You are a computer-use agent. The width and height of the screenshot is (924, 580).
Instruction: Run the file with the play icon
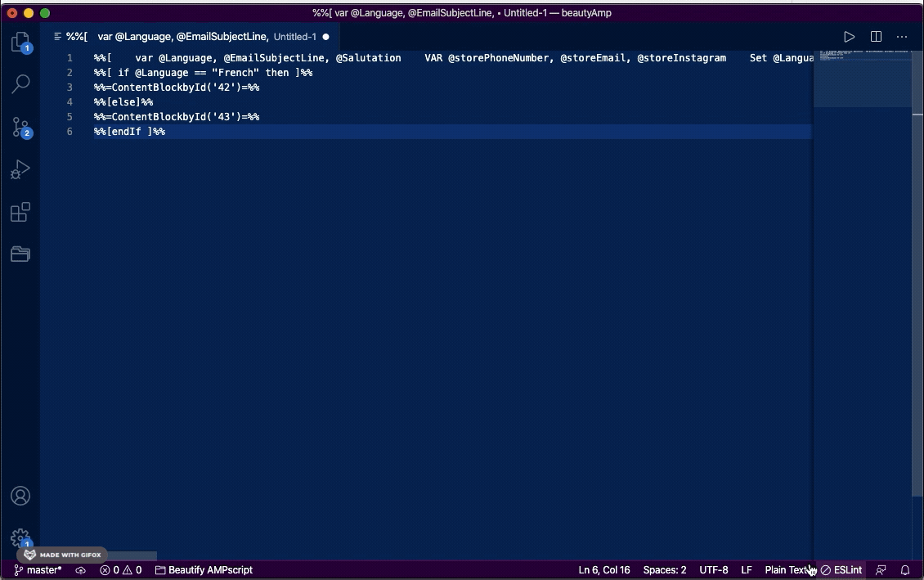(x=849, y=37)
